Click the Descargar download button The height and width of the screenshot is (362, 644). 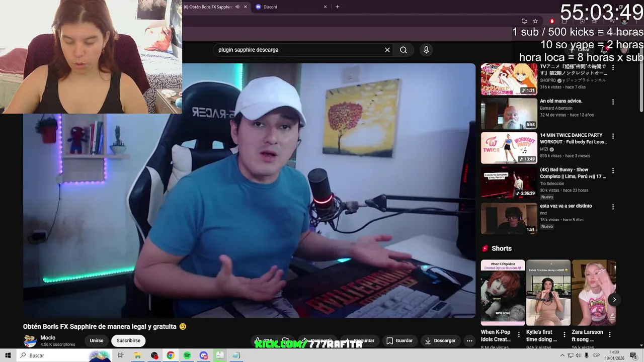pyautogui.click(x=440, y=340)
